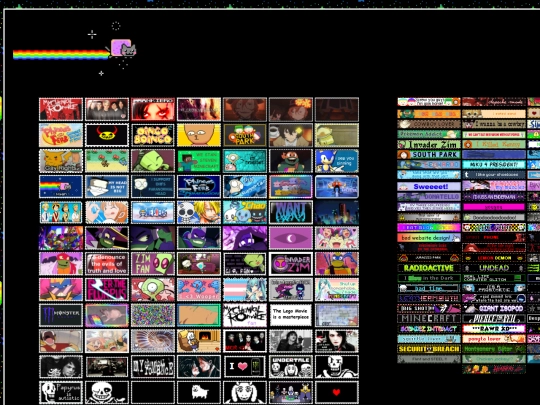Click the Invader Zim logo stamp
Viewport: 540px width, 405px height.
tap(291, 264)
